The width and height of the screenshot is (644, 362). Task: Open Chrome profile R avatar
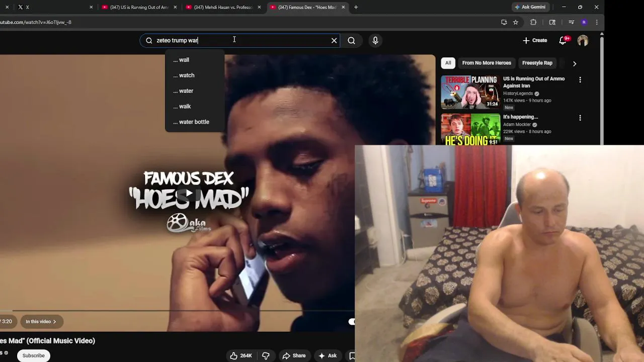point(584,22)
